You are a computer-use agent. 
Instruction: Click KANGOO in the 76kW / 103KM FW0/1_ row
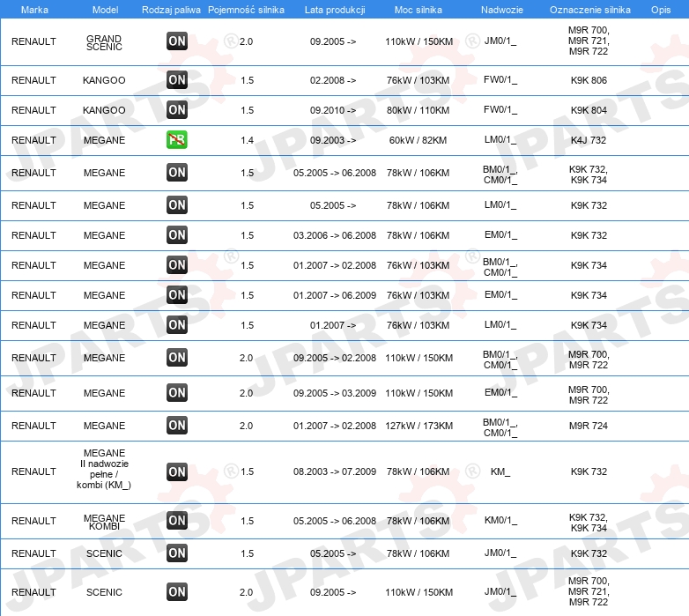tap(104, 80)
